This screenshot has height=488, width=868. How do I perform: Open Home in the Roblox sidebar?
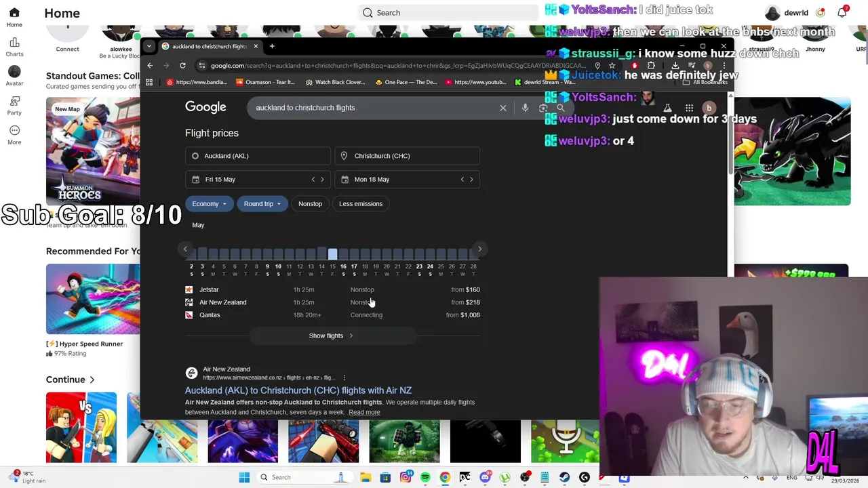coord(14,18)
